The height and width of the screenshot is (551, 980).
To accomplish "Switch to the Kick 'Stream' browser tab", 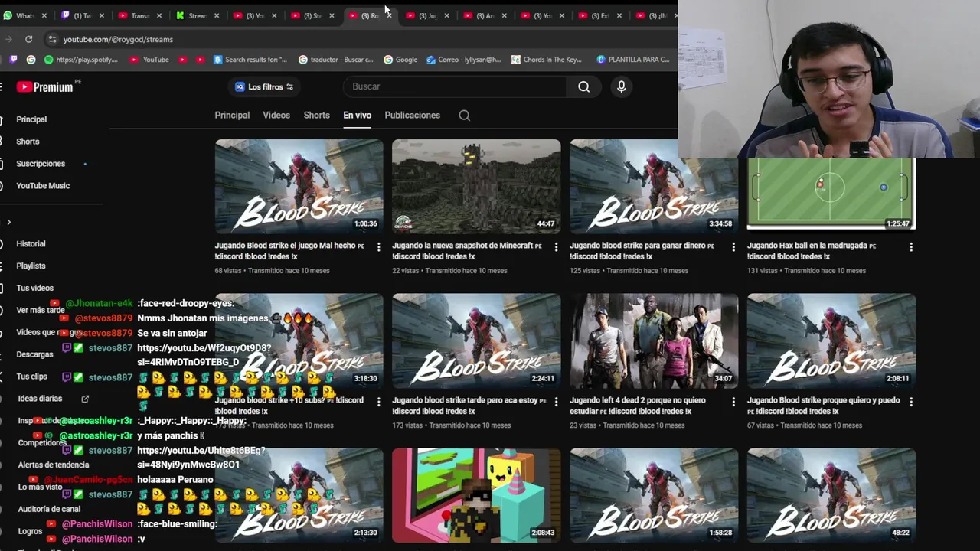I will [198, 15].
